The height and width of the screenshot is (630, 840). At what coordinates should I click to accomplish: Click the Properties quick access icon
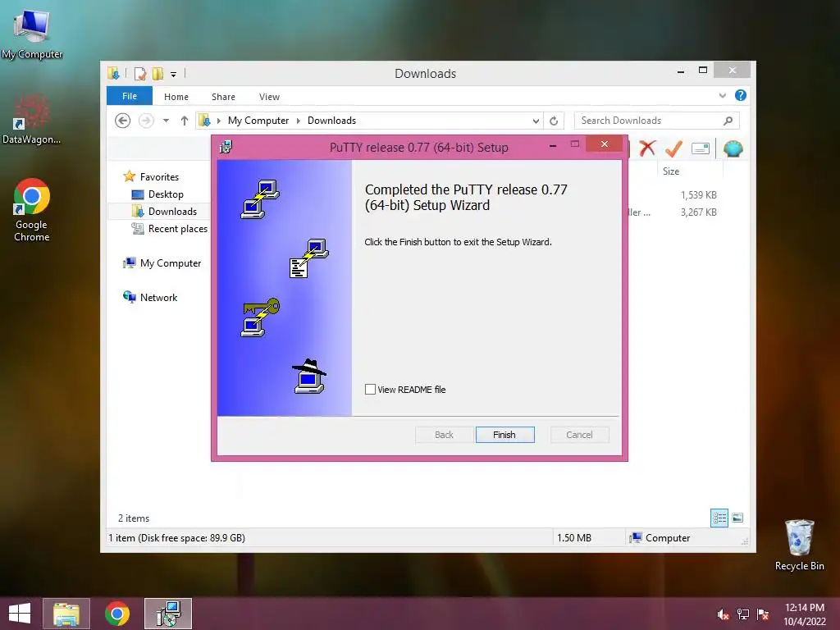pyautogui.click(x=139, y=73)
